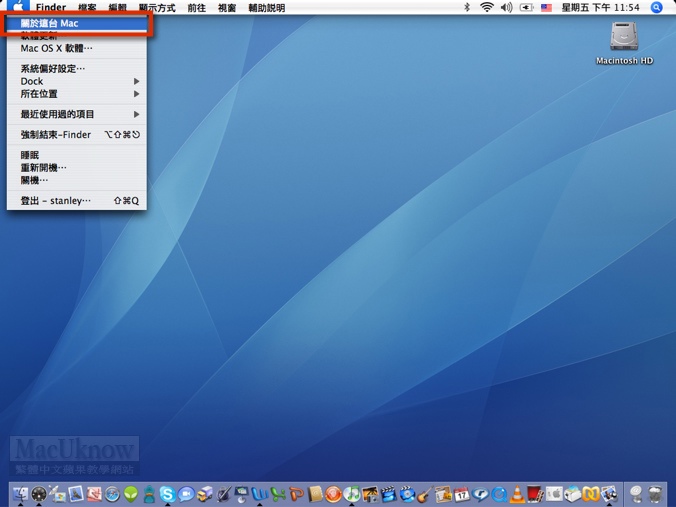Open Photo Booth red curtain icon
Screen dimensions: 676x507
pyautogui.click(x=535, y=494)
